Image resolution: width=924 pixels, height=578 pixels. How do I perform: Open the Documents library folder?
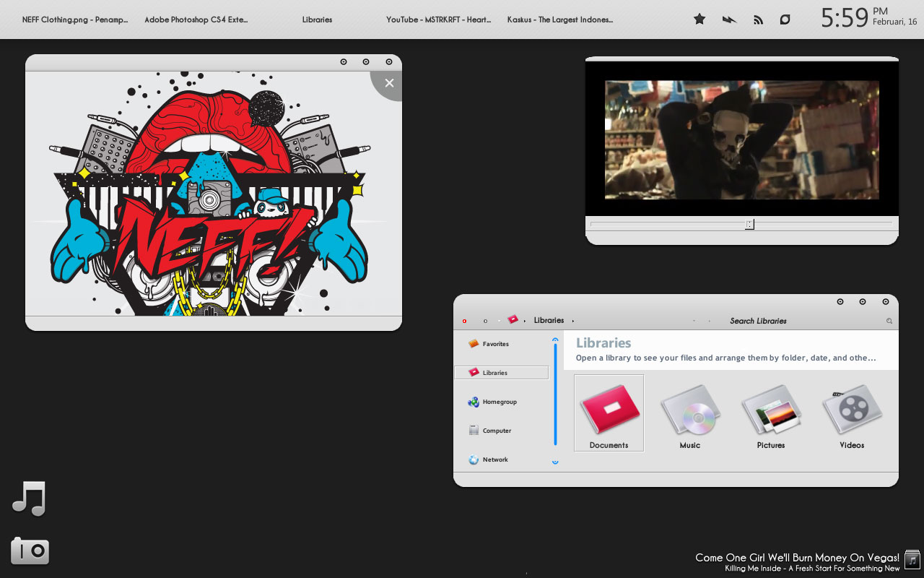[609, 413]
